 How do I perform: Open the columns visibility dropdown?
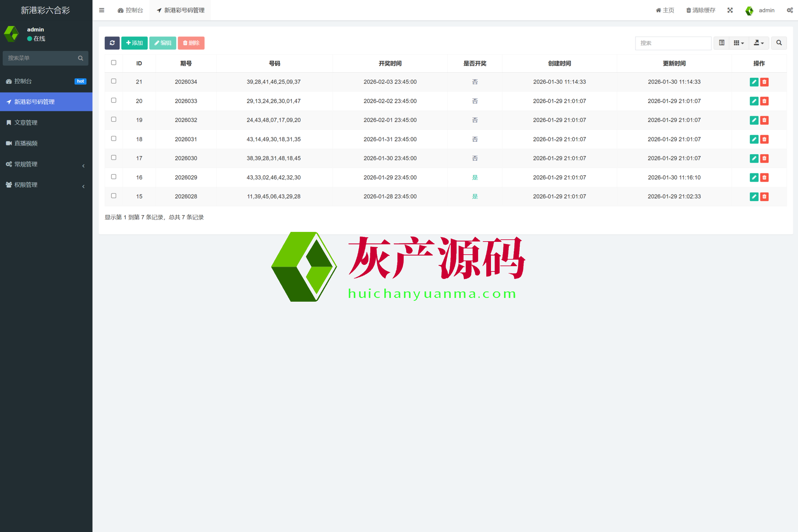coord(738,43)
